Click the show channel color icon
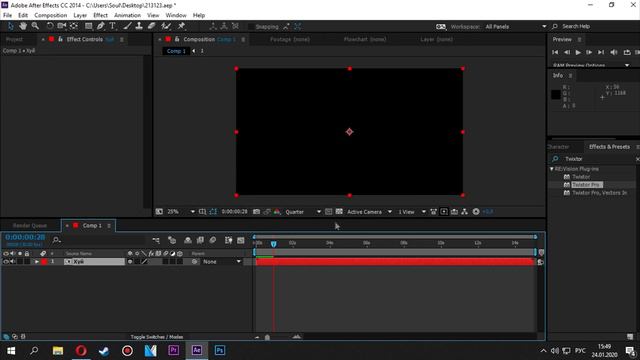The width and height of the screenshot is (640, 360). tap(277, 212)
